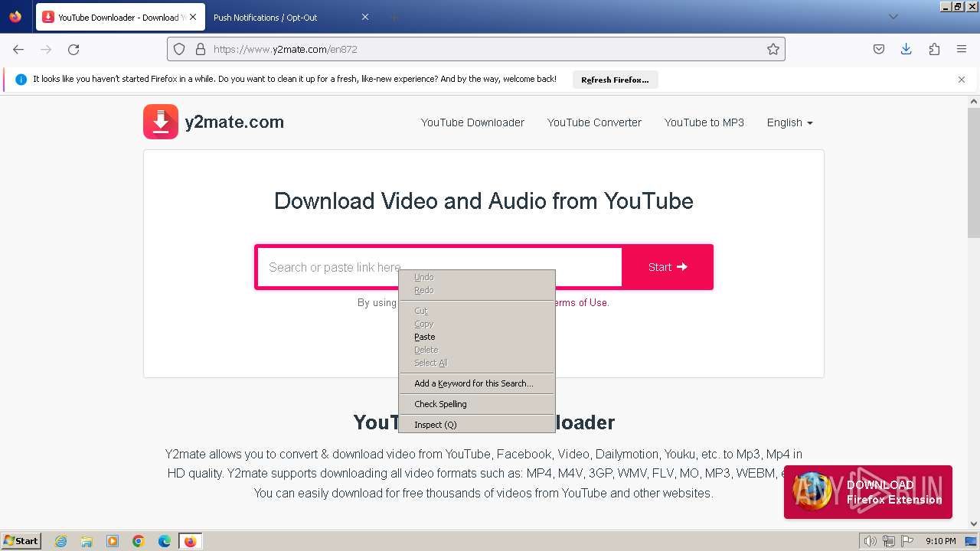Open the YouTube to MP3 link
Viewport: 980px width, 551px height.
click(704, 122)
